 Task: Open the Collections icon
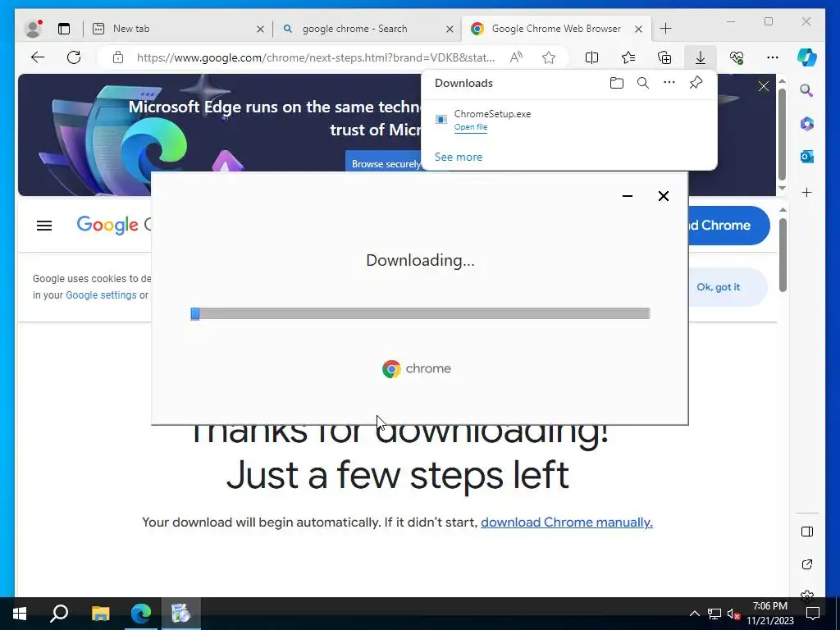tap(664, 57)
